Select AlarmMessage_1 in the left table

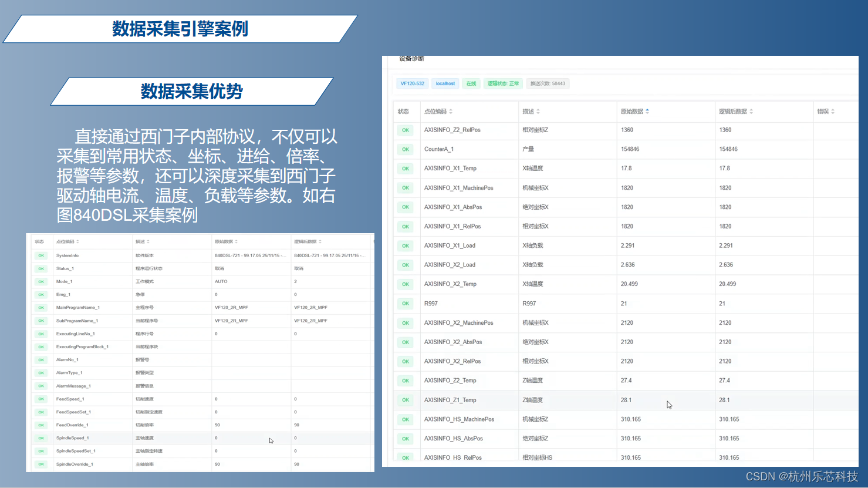[x=73, y=386]
